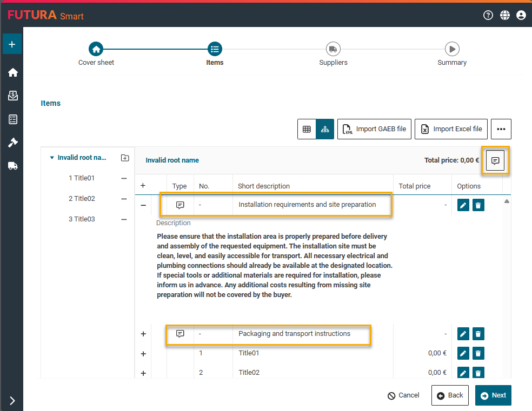Screen dimensions: 532x411
Task: Switch to hierarchy tree view
Action: 325,129
